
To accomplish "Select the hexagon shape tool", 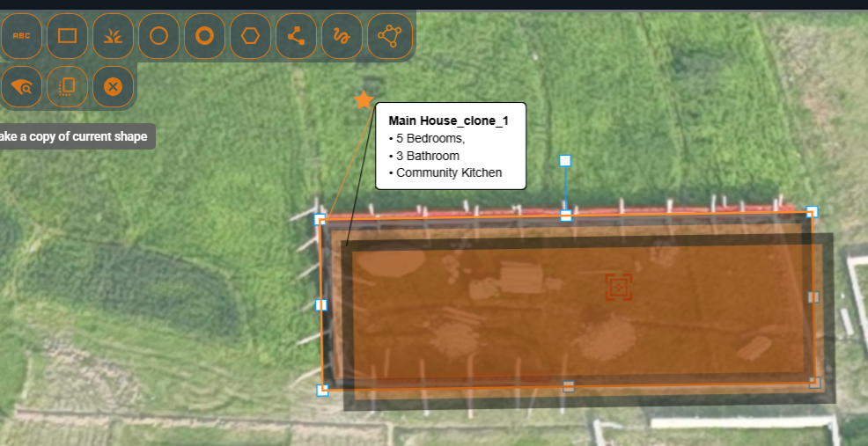I will pyautogui.click(x=250, y=36).
